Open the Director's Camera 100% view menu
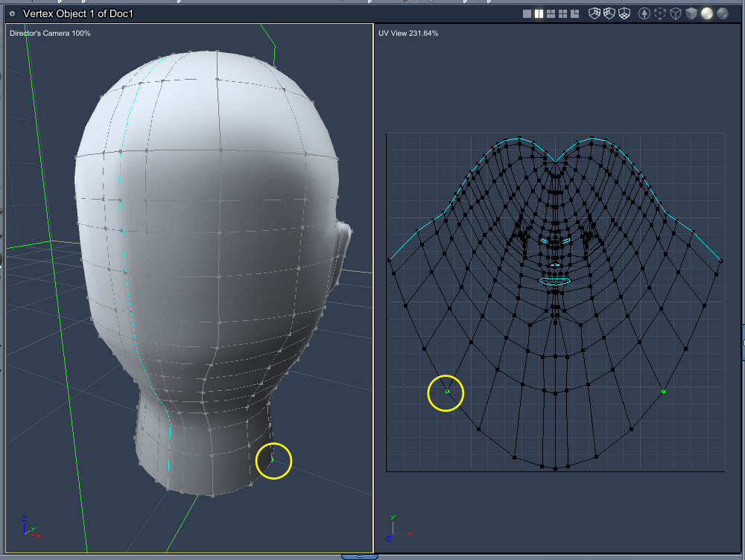The height and width of the screenshot is (560, 745). point(50,34)
